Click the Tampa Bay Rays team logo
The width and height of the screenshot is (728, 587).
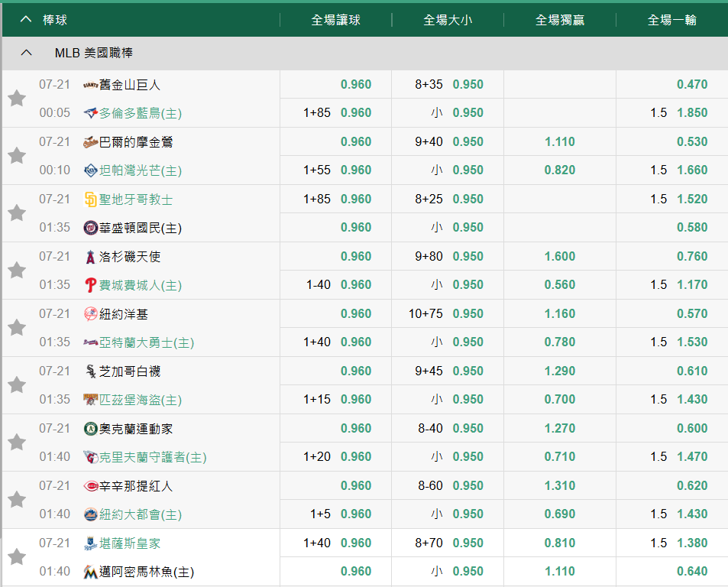(91, 170)
